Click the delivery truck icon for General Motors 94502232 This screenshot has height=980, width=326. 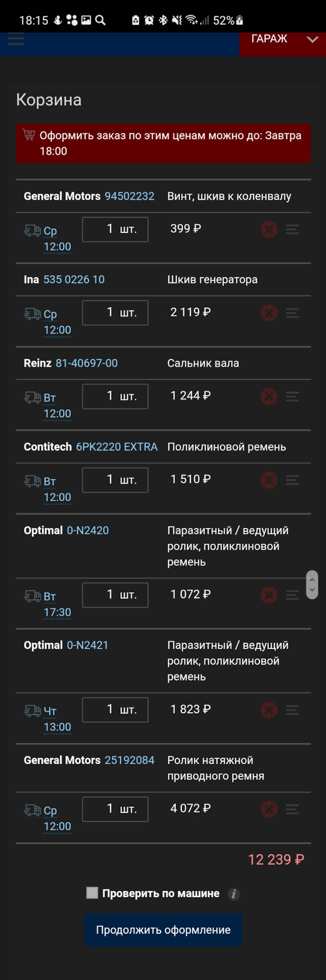coord(32,230)
